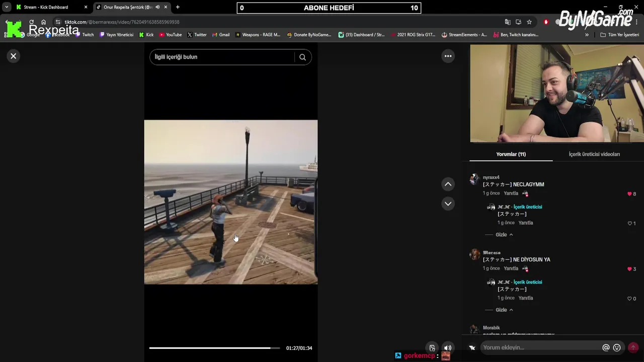644x362 pixels.
Task: Insert a mention with the @ icon
Action: (x=606, y=347)
